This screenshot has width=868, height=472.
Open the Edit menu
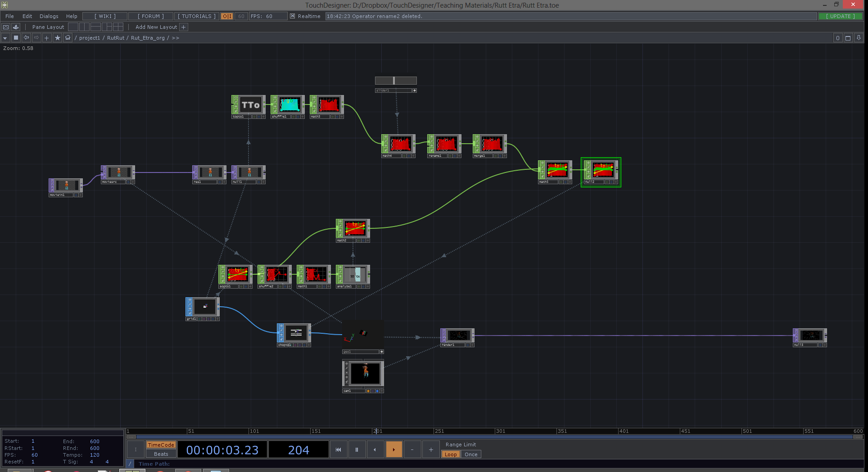click(x=27, y=16)
